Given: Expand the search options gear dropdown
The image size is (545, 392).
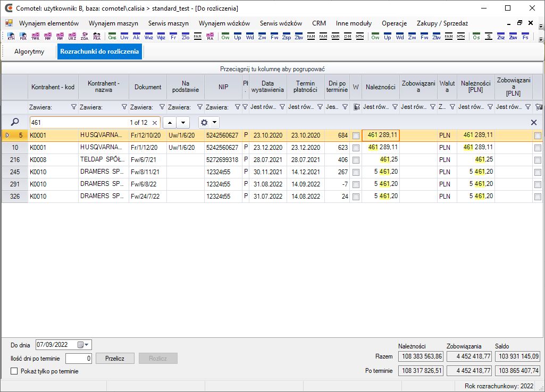Looking at the screenshot, I should (x=208, y=122).
